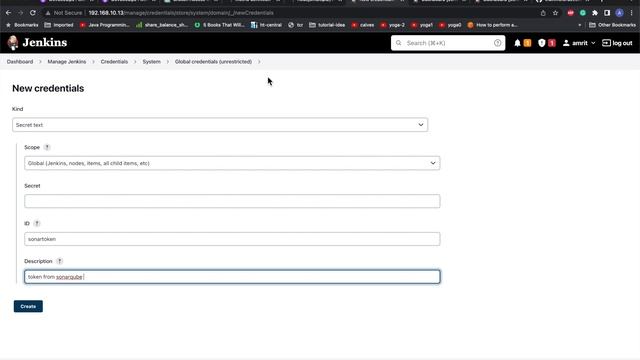Open the amrit user menu

[579, 43]
